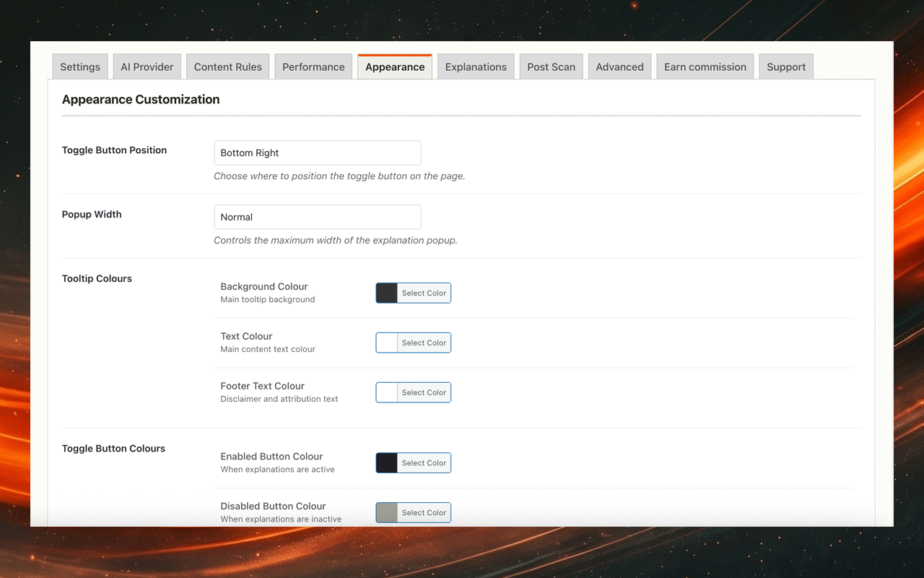The image size is (924, 578).
Task: Click the Footer Text Colour swatch
Action: coord(387,392)
